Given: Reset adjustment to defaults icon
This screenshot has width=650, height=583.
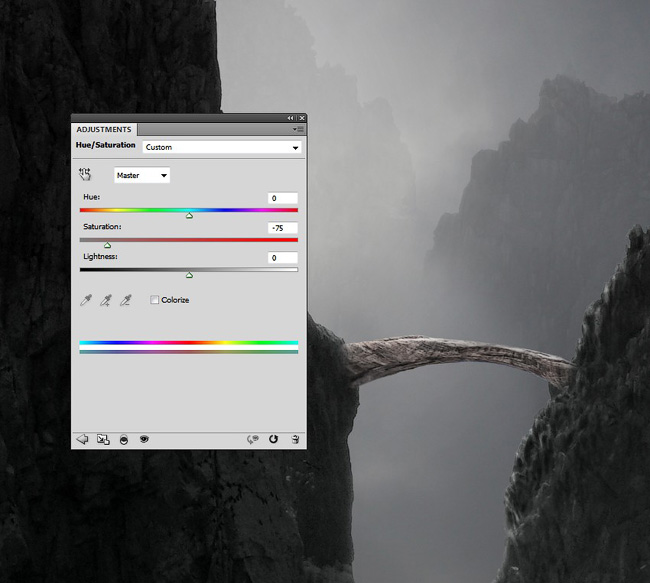Looking at the screenshot, I should [x=273, y=439].
